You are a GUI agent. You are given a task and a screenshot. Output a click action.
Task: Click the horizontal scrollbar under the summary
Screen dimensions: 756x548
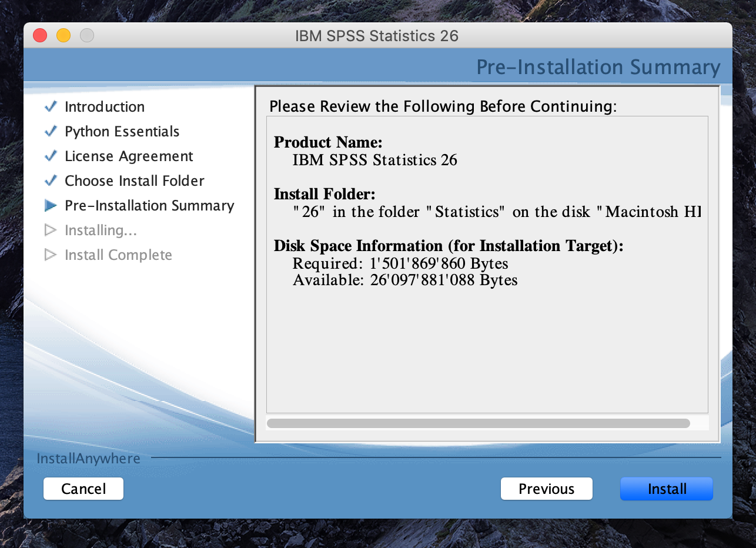(478, 423)
